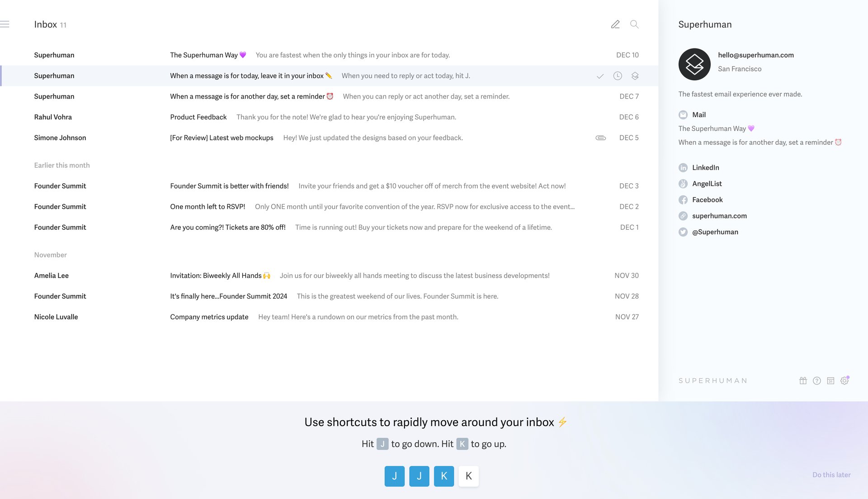Click the paperclip icon on Simone Johnson's email
The image size is (868, 499).
click(x=600, y=138)
